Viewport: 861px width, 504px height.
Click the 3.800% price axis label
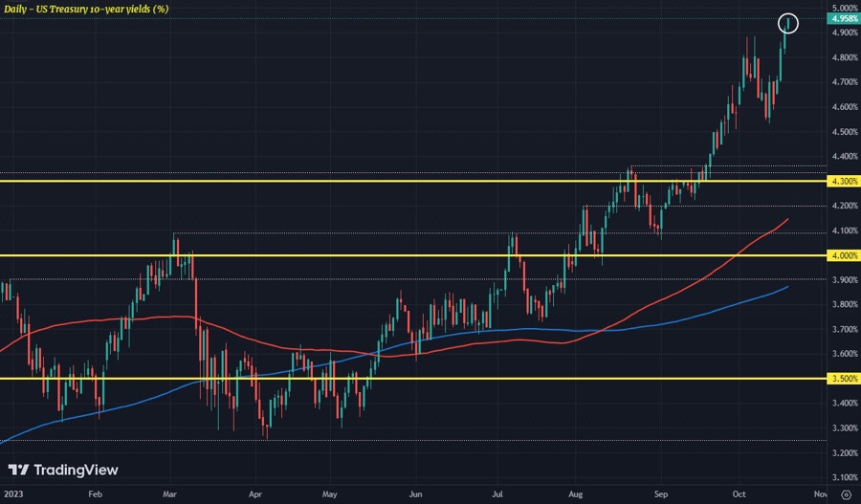tap(845, 305)
